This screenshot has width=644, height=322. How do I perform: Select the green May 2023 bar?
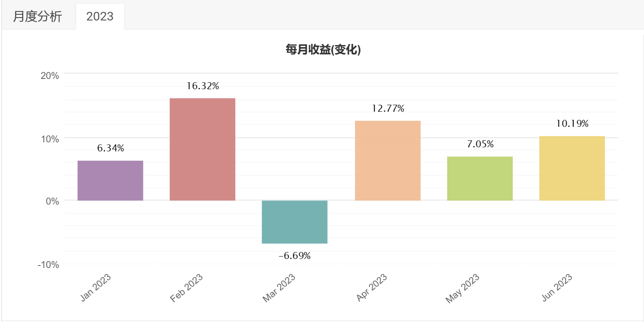(x=479, y=178)
